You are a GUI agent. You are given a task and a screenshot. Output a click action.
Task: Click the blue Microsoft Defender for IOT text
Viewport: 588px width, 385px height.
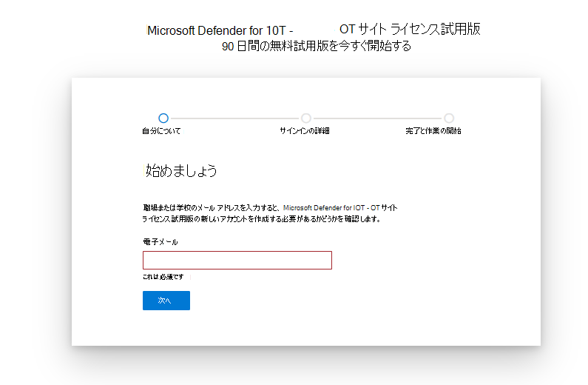point(324,207)
